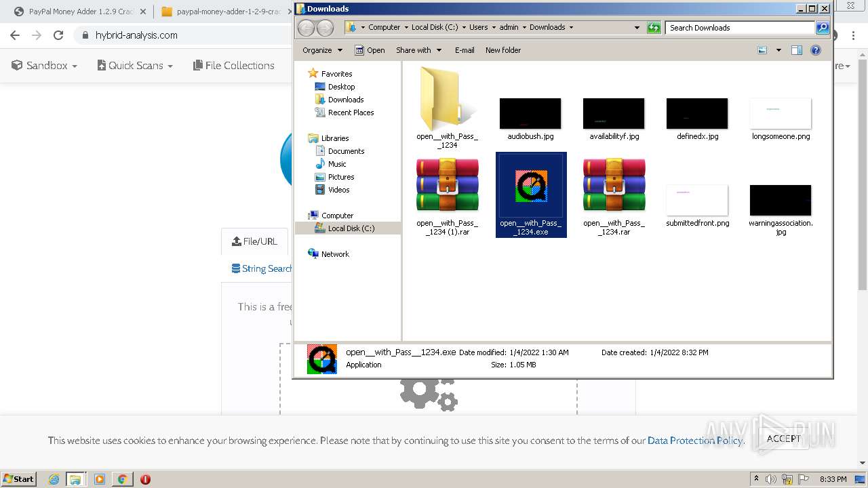Screen dimensions: 868x488
Task: Click the E-mail toolbar button
Action: (465, 50)
